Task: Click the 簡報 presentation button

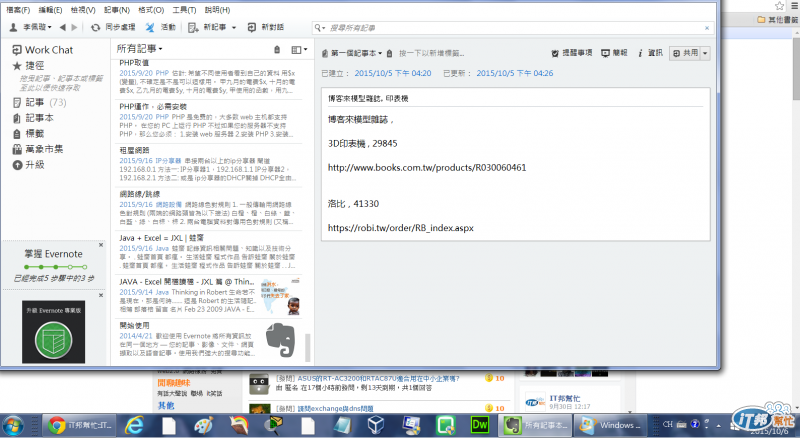Action: click(x=614, y=53)
